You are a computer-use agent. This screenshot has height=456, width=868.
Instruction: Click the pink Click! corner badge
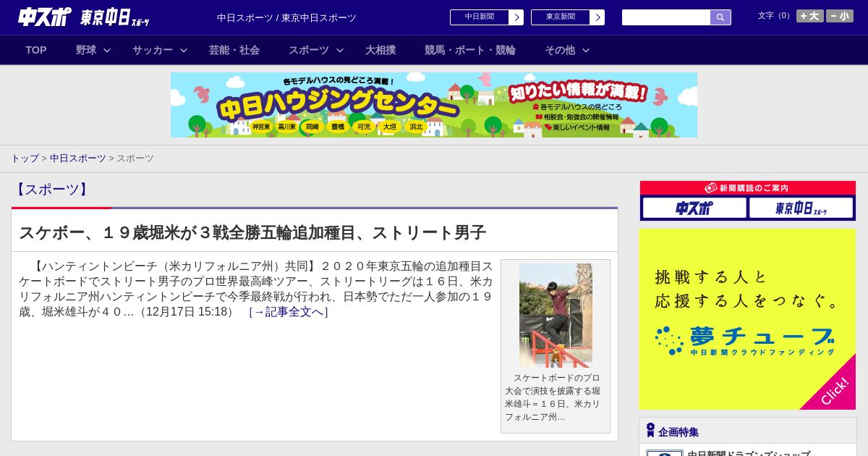tap(834, 391)
